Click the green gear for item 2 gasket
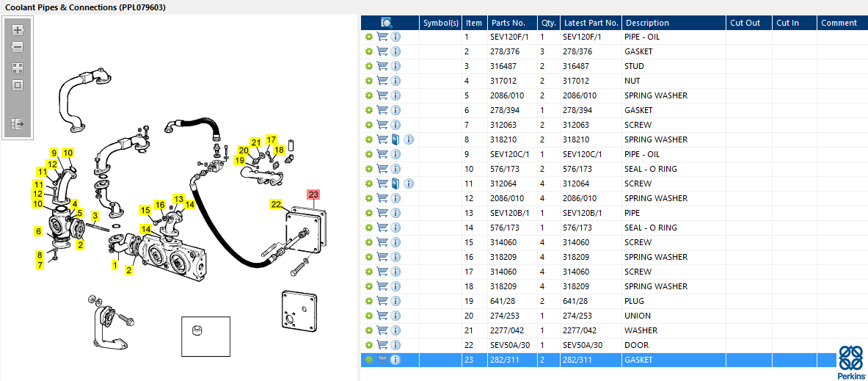 368,51
